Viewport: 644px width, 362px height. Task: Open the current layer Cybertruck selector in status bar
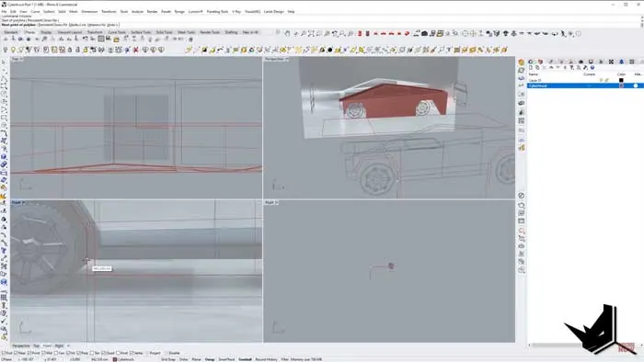click(x=124, y=359)
